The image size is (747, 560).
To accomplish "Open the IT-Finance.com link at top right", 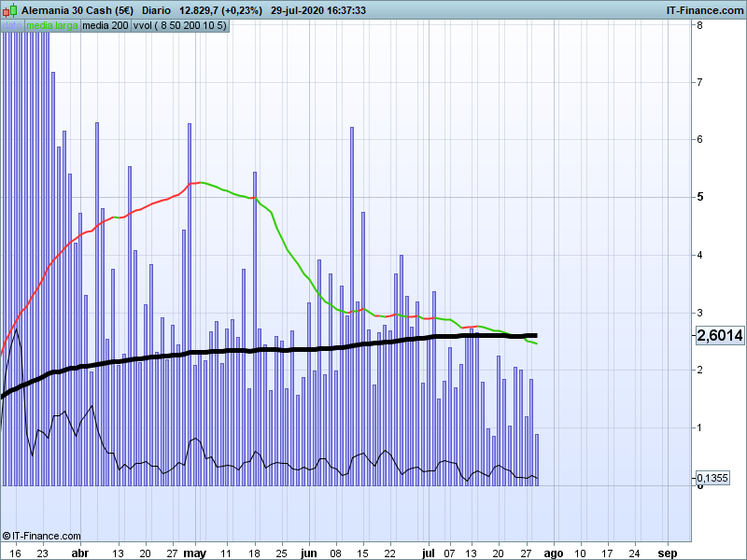I will point(702,10).
